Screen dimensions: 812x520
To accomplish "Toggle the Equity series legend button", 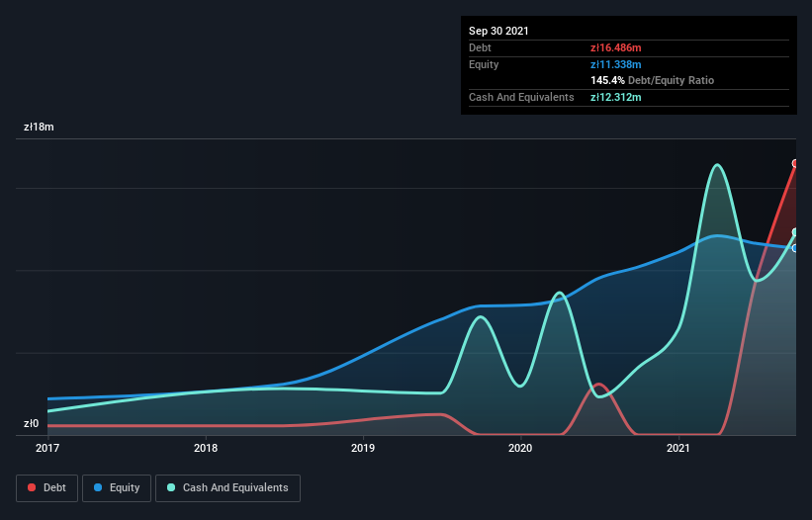I will (x=117, y=488).
